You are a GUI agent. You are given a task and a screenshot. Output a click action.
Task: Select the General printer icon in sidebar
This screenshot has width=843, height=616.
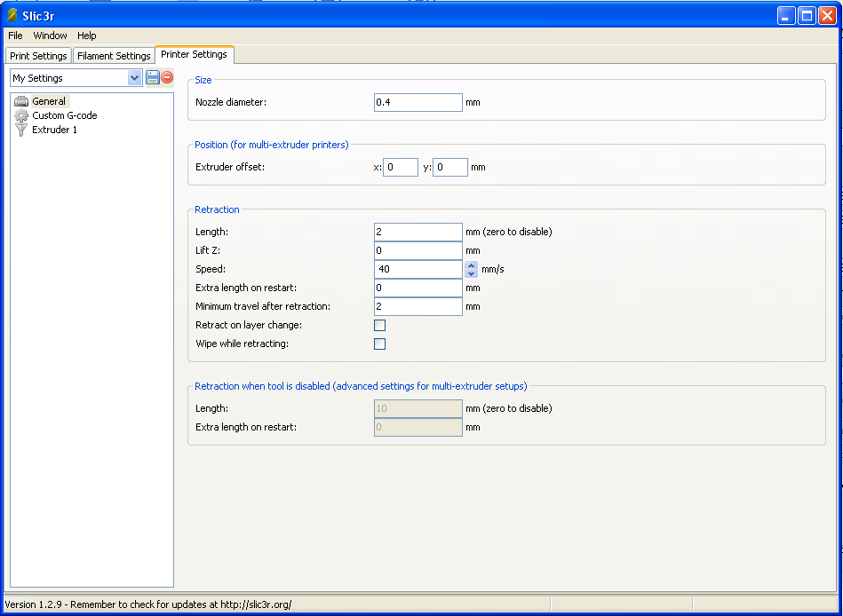coord(21,101)
